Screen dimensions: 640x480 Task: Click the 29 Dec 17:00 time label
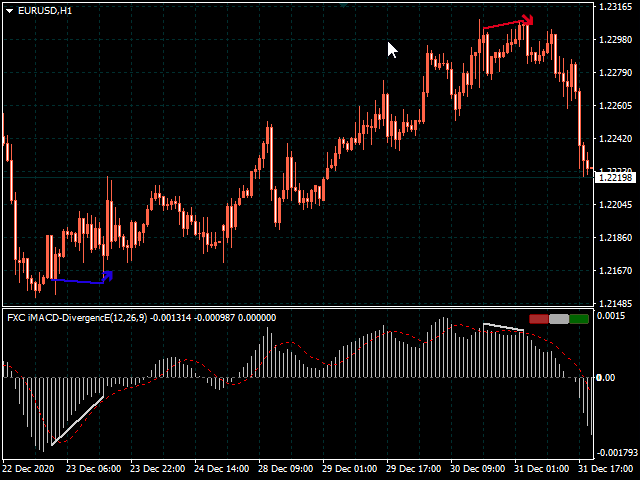click(x=413, y=469)
